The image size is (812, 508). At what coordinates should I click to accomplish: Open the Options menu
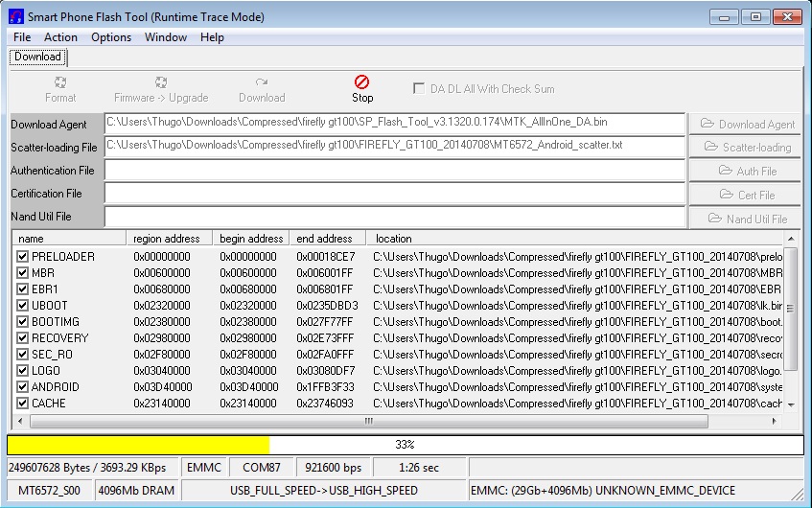[111, 37]
